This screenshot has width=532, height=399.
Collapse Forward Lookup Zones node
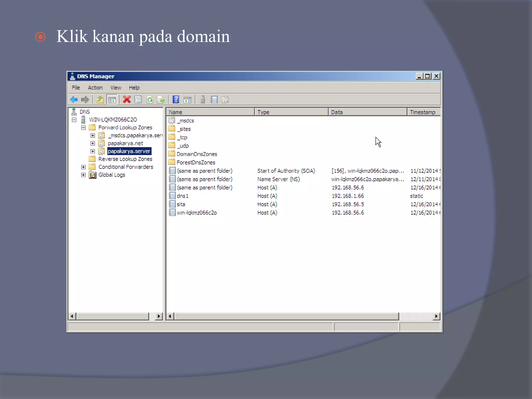(x=83, y=128)
